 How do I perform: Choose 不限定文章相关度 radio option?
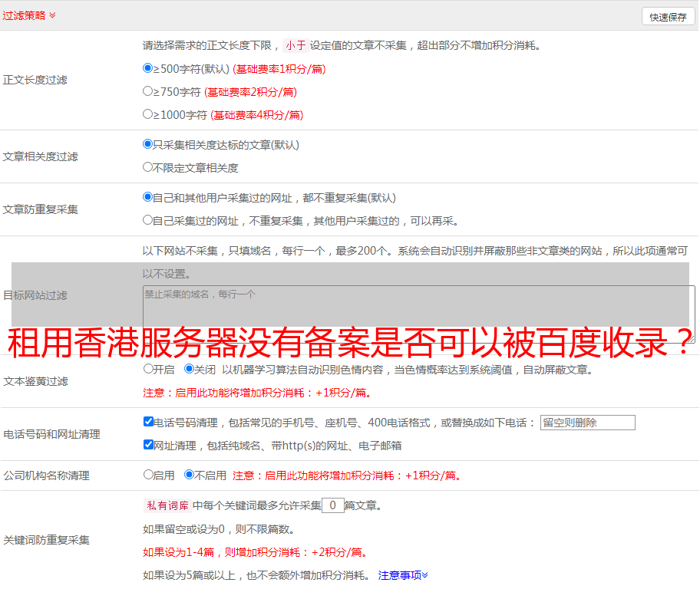coord(147,167)
